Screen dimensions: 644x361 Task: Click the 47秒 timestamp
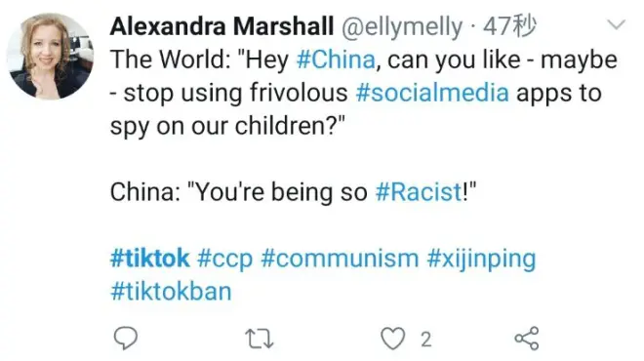[509, 26]
